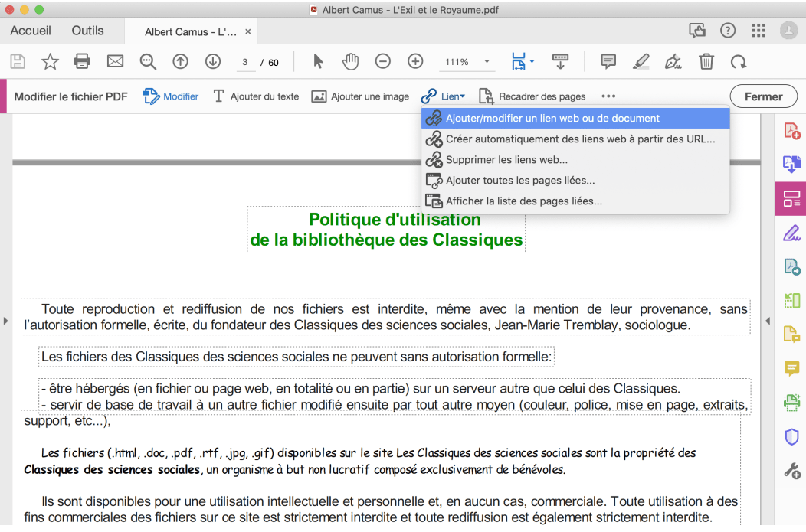
Task: Open the Scan & OCR green printer tool
Action: pyautogui.click(x=791, y=402)
